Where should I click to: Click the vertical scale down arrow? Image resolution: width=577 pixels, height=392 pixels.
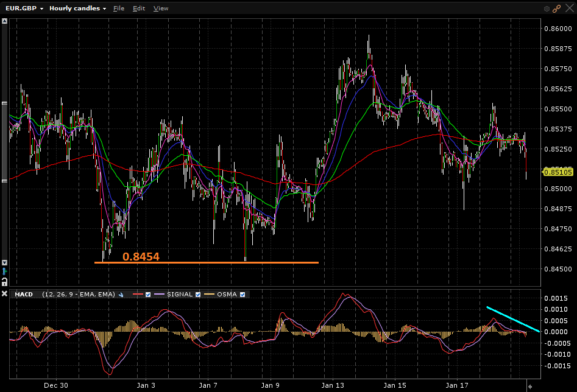4,262
